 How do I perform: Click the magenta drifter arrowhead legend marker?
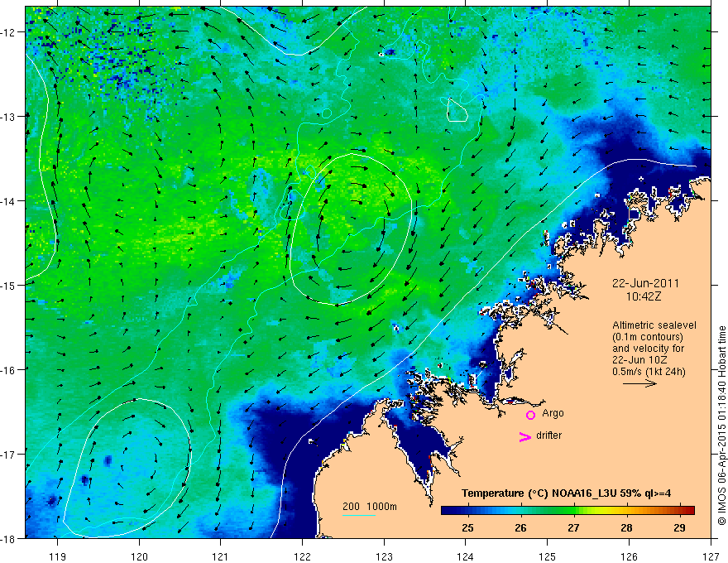tap(525, 436)
